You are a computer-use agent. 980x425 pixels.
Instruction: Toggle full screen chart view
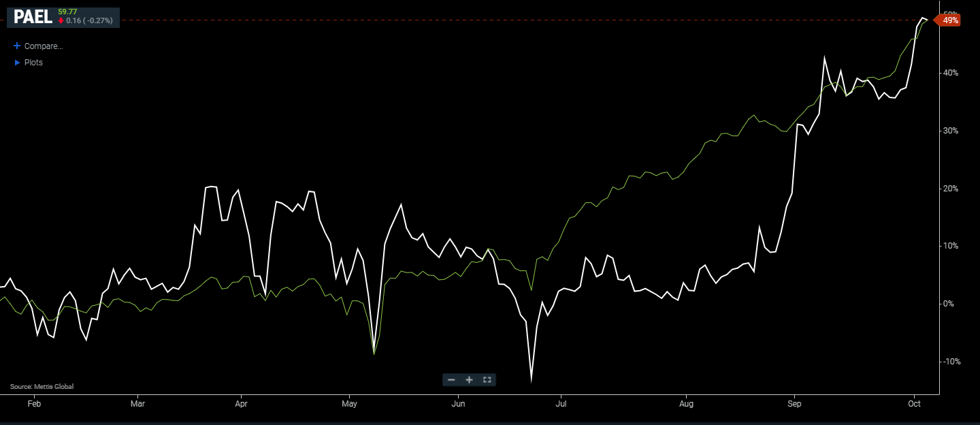point(487,379)
